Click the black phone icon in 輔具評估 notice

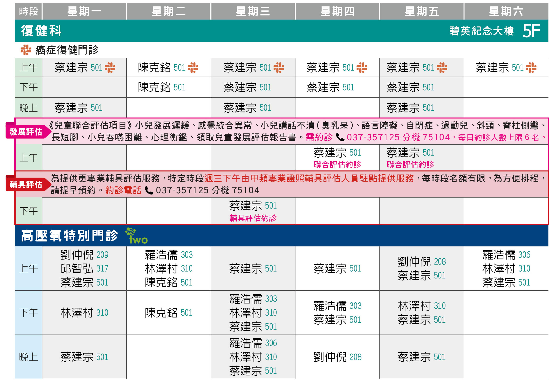tap(149, 190)
